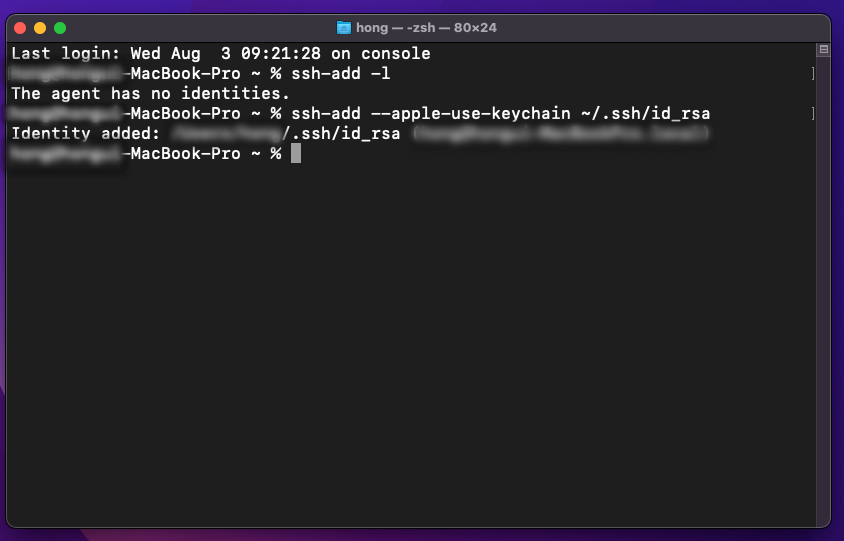This screenshot has width=844, height=541.
Task: Click the vertical scrollbar track on the right
Action: pyautogui.click(x=824, y=300)
